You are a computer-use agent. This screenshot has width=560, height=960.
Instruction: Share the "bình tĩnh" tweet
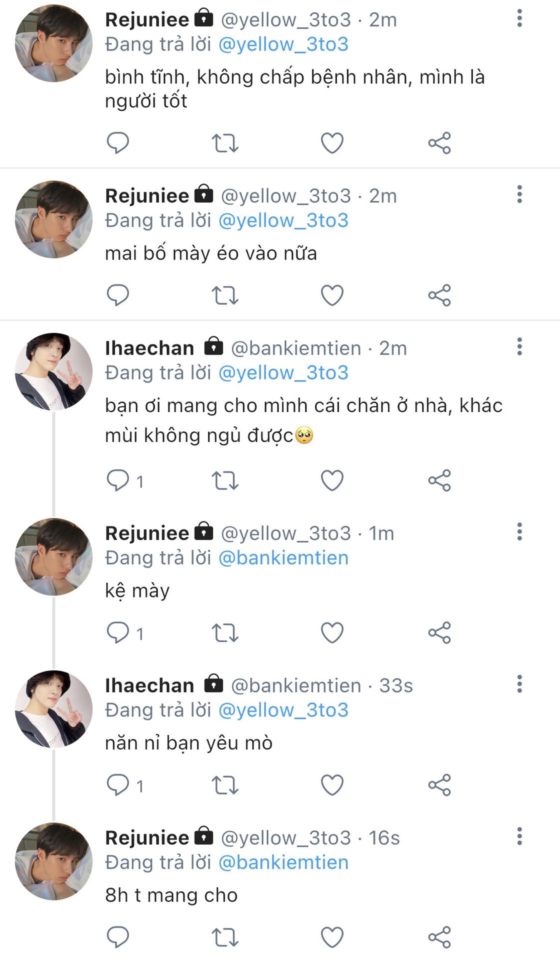439,143
